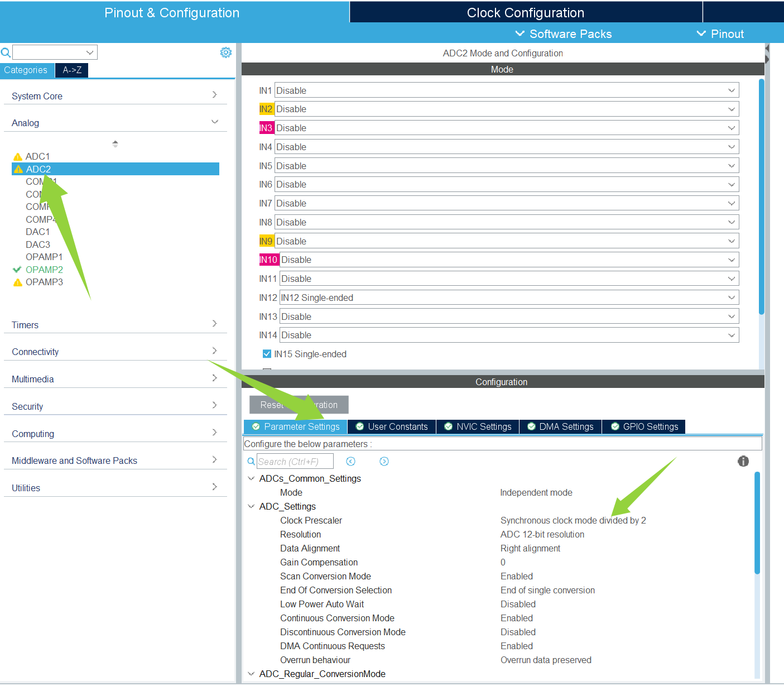This screenshot has width=784, height=686.
Task: Go to previous parameter search result
Action: pos(350,462)
